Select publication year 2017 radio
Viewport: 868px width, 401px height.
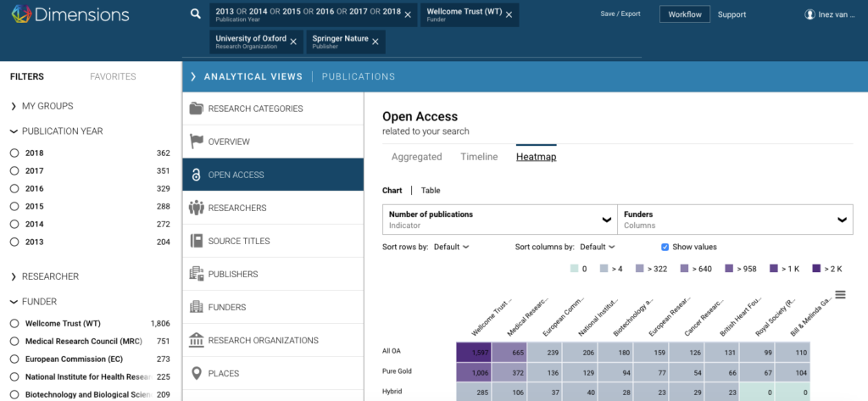14,171
